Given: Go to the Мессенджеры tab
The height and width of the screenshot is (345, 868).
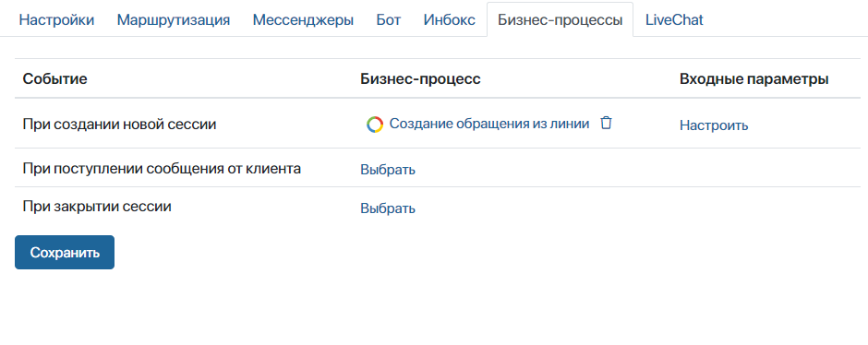Looking at the screenshot, I should [x=303, y=20].
